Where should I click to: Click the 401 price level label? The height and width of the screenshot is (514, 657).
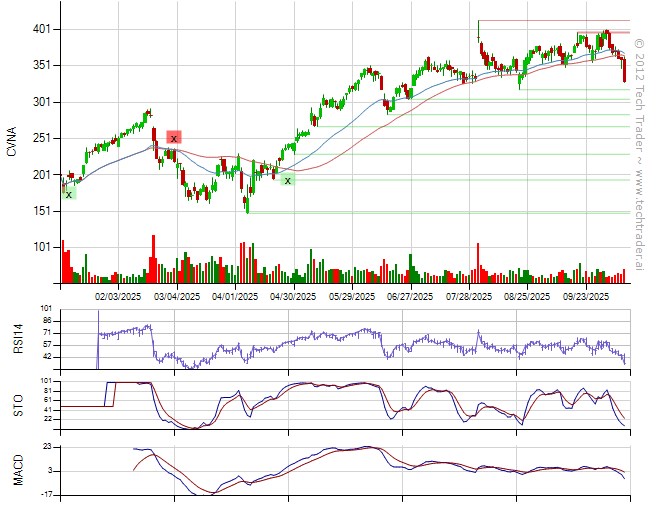40,30
